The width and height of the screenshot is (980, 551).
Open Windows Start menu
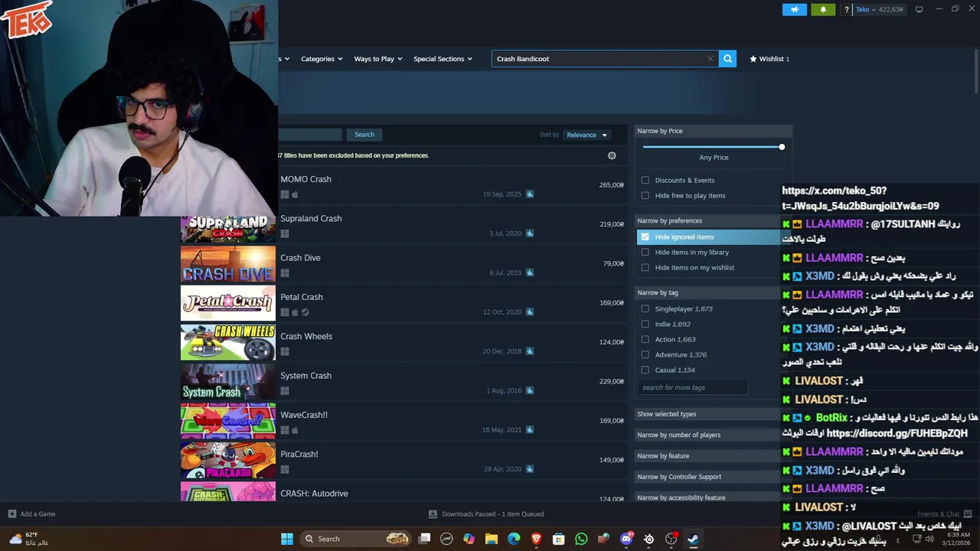click(287, 539)
